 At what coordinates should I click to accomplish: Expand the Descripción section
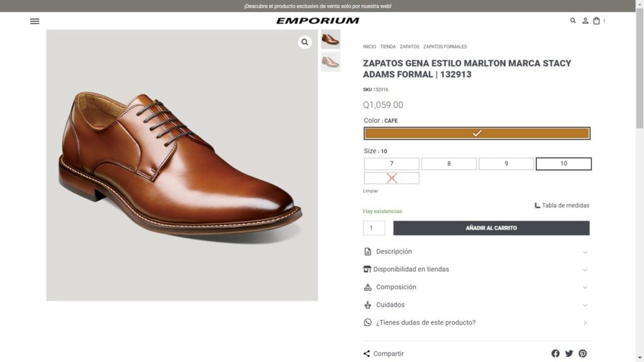point(476,251)
